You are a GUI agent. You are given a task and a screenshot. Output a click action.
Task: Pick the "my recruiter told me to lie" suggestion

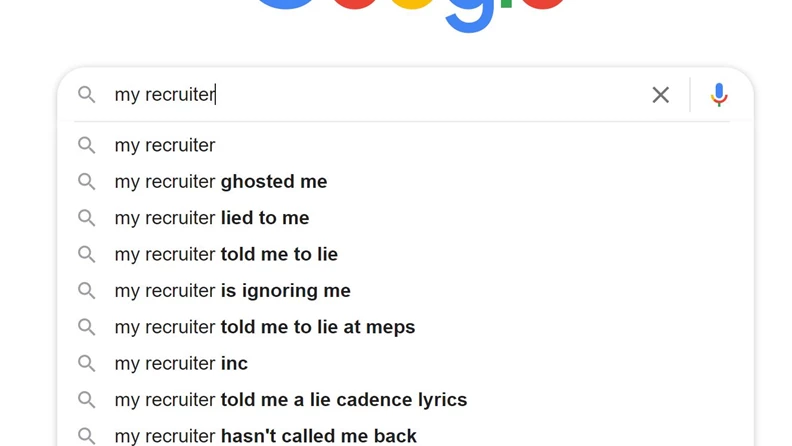point(226,255)
